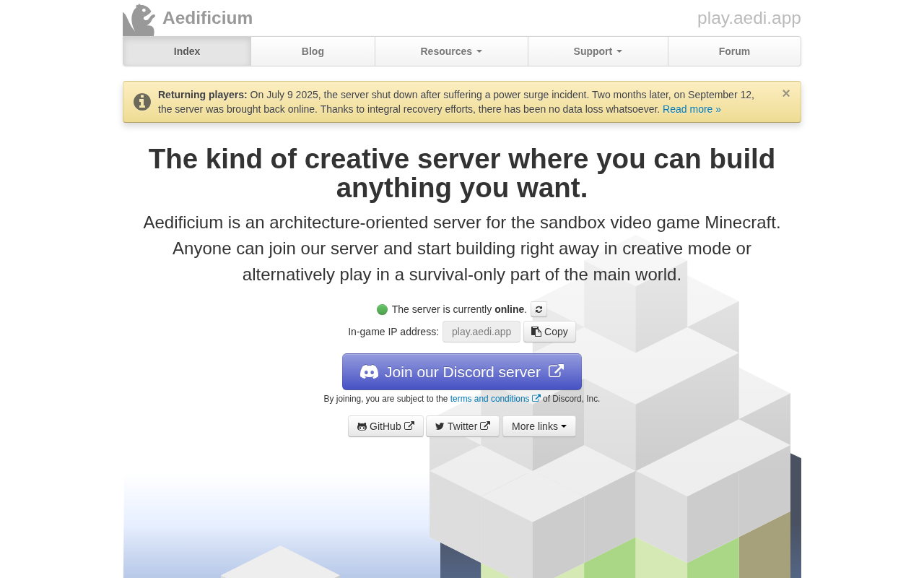Follow the Read more link
Screen dimensions: 924x578
(x=692, y=109)
